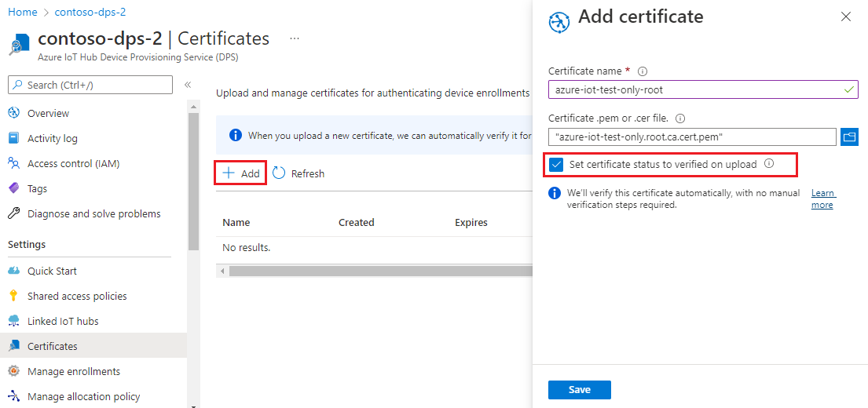The image size is (868, 408).
Task: Click the table scroll left arrow
Action: (222, 271)
